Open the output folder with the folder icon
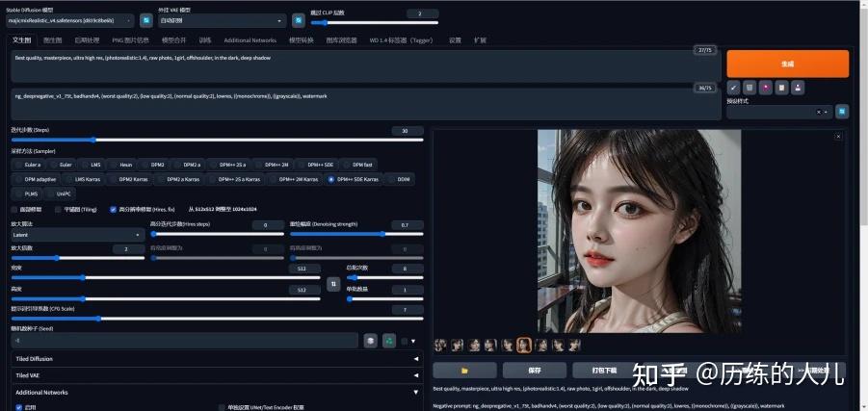The height and width of the screenshot is (411, 868). [x=465, y=370]
